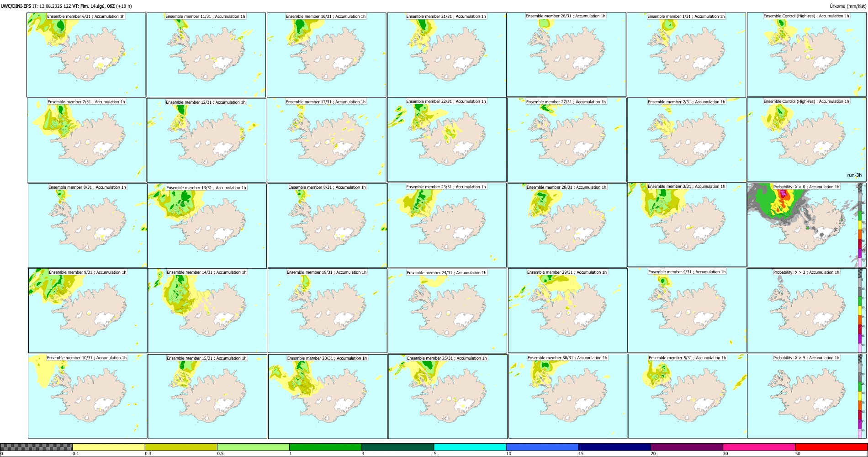The height and width of the screenshot is (457, 868).
Task: Select the Ensemble member 22/31 map panel
Action: (x=447, y=139)
